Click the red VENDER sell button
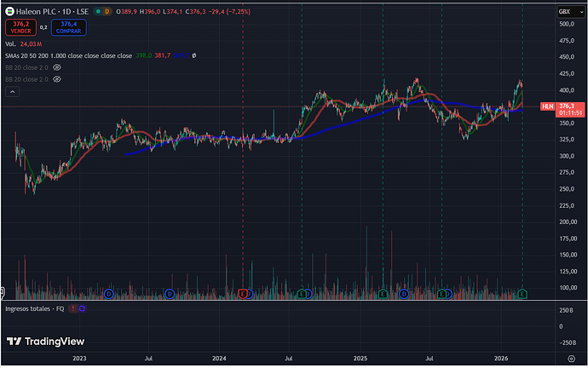The width and height of the screenshot is (588, 368). pos(19,26)
